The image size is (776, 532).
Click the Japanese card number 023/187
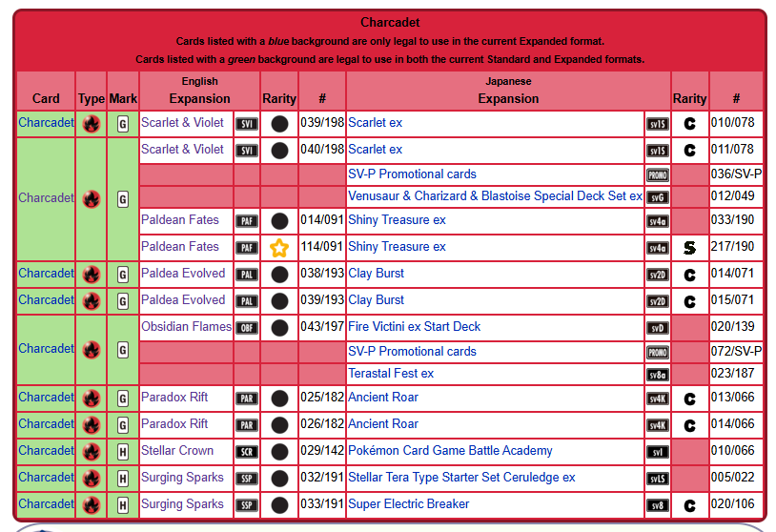(733, 373)
